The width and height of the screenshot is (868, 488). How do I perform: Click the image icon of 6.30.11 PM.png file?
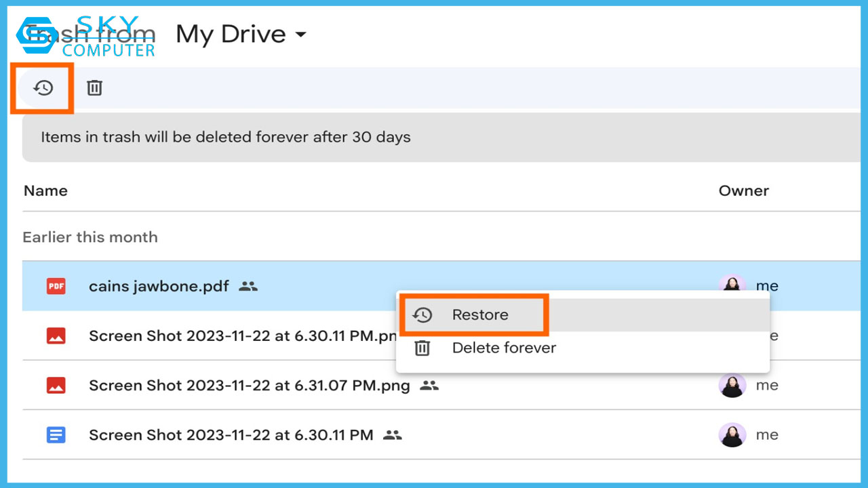[x=56, y=336]
